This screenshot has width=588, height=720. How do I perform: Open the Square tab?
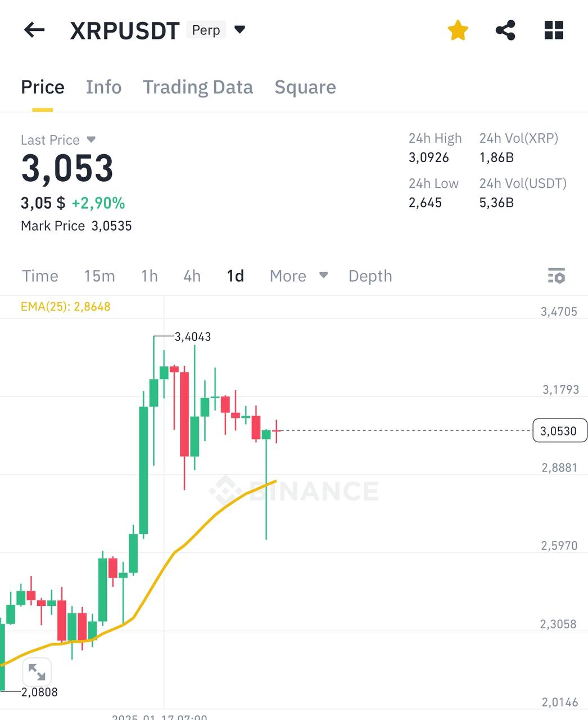pyautogui.click(x=305, y=87)
